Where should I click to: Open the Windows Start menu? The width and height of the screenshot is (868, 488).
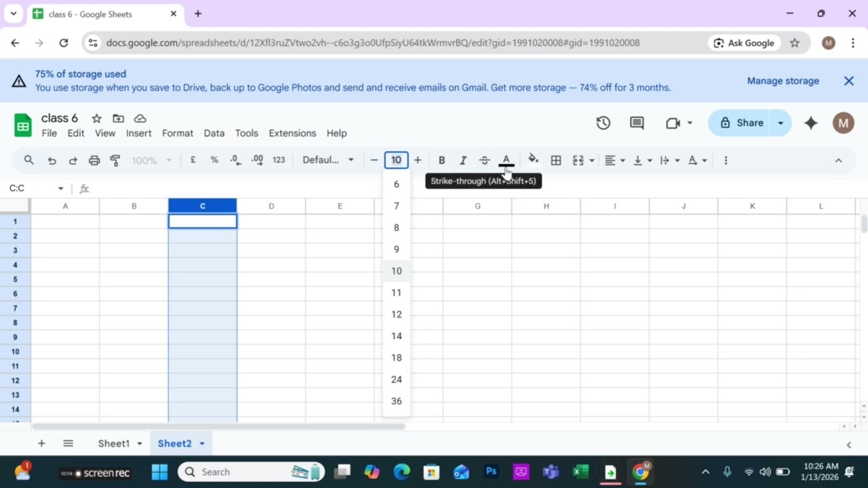(x=159, y=472)
